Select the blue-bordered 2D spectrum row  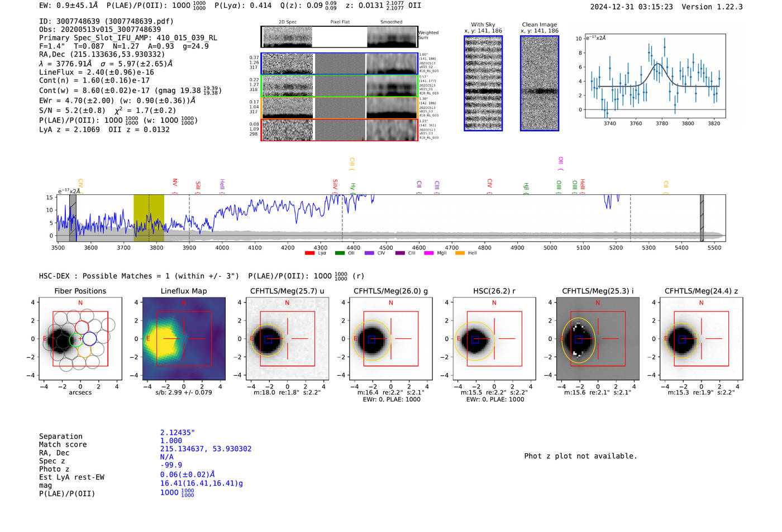point(340,64)
